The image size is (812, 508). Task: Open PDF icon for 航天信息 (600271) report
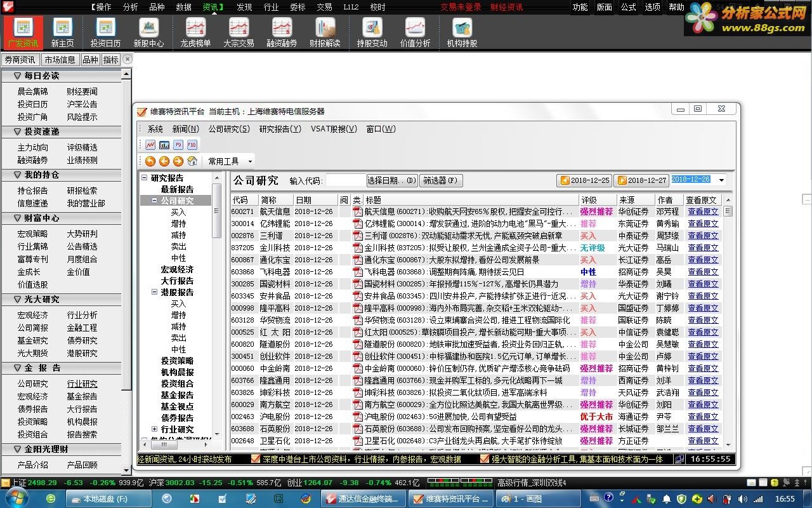coord(358,211)
